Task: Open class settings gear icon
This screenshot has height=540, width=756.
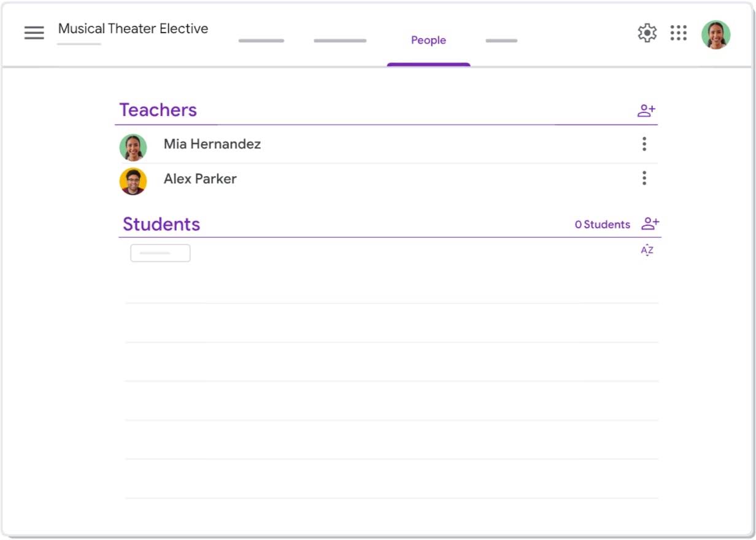Action: click(647, 33)
